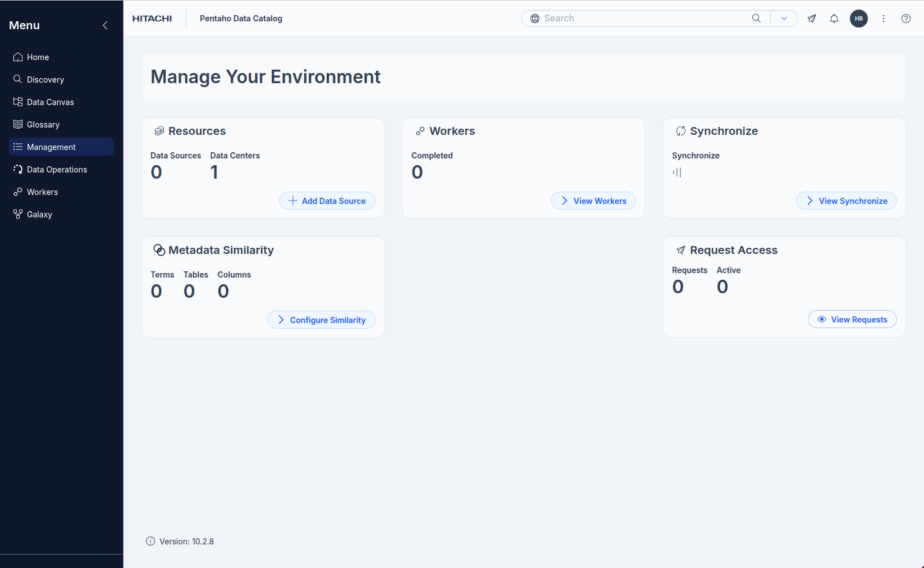Click the globe icon in search field
The width and height of the screenshot is (924, 568).
535,19
